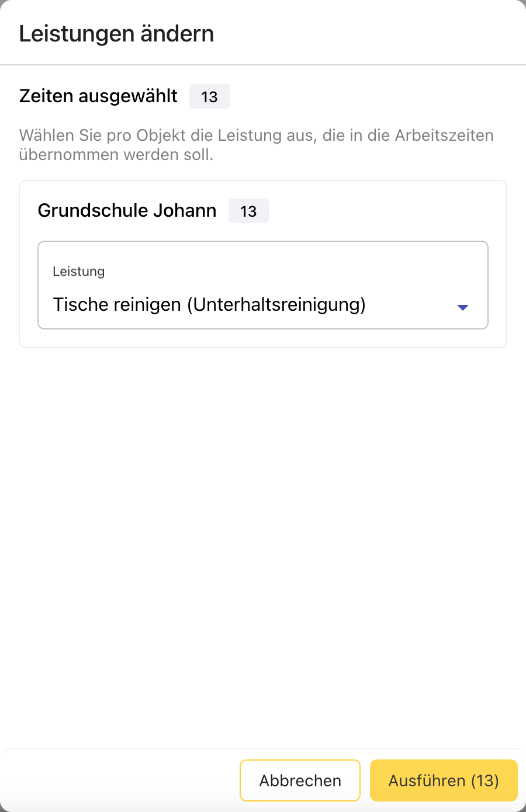
Task: Click the footer area left of Abbrechen
Action: point(117,780)
